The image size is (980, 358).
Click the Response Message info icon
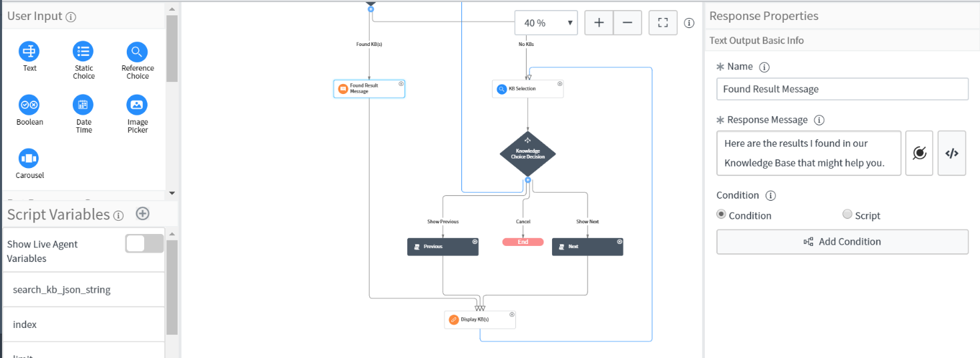coord(820,121)
